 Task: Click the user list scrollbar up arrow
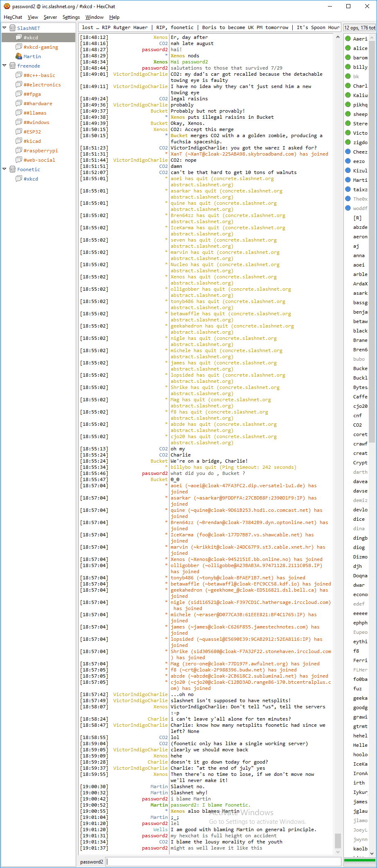tap(372, 38)
